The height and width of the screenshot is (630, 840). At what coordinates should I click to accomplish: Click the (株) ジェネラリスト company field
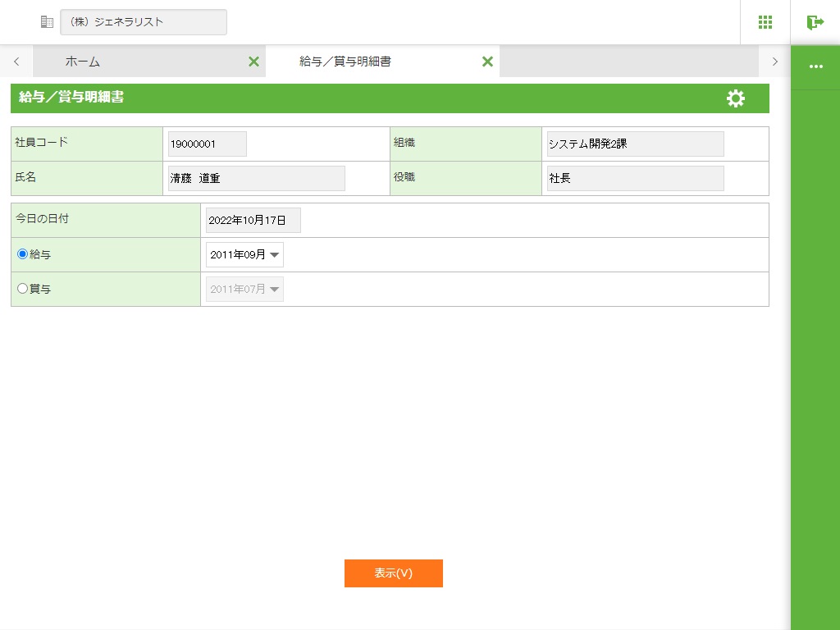point(144,22)
